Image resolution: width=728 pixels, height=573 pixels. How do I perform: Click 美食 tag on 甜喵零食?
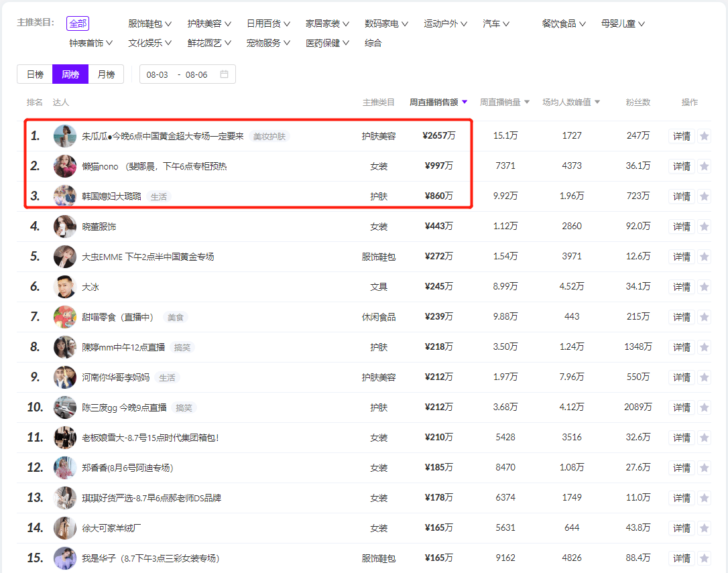[x=176, y=317]
